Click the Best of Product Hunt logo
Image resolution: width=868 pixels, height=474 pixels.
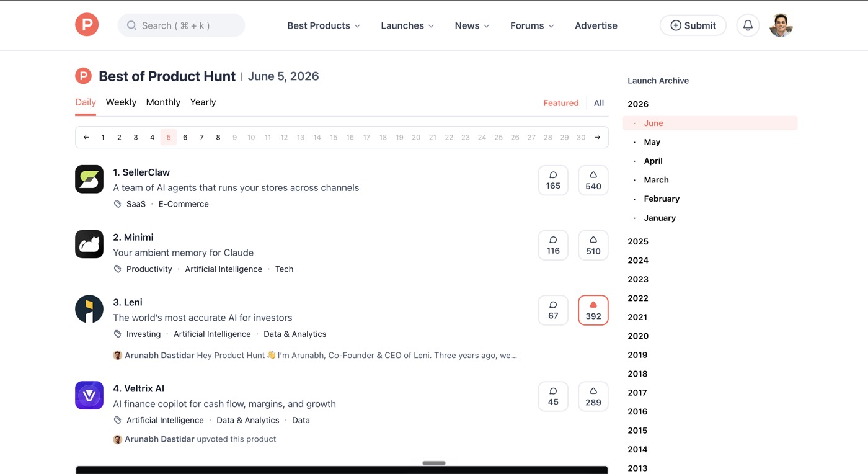[83, 76]
